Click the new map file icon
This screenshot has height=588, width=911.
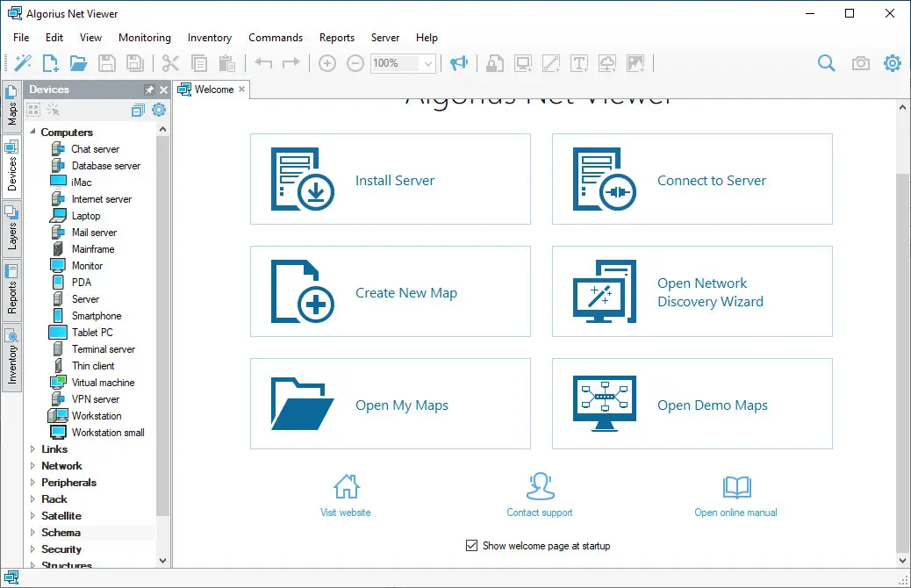[51, 63]
